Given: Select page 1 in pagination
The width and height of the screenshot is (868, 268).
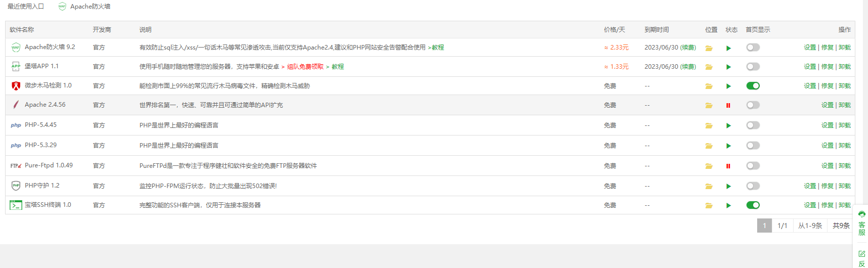Looking at the screenshot, I should coord(764,226).
